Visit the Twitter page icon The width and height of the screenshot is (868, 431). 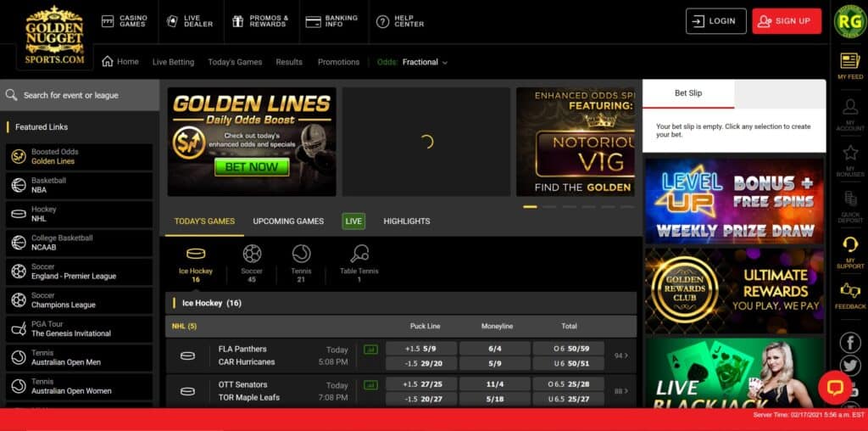tap(849, 366)
